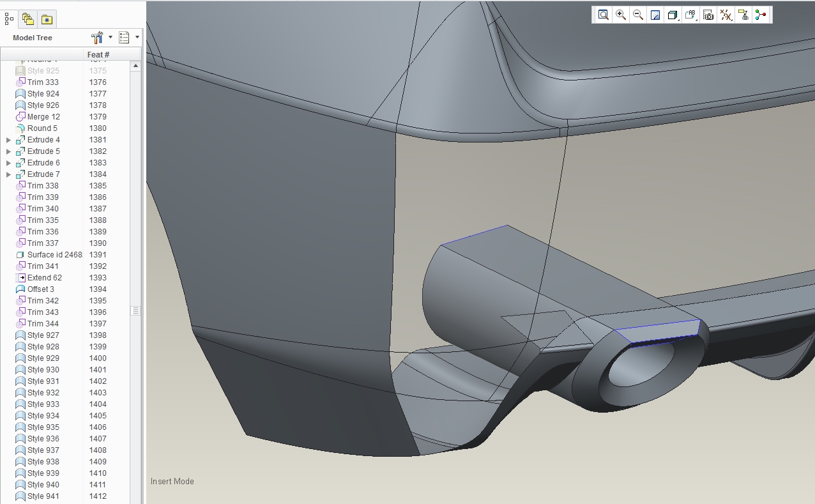Screen dimensions: 815x504
Task: Click the model tree scroll-up arrow
Action: coord(135,66)
